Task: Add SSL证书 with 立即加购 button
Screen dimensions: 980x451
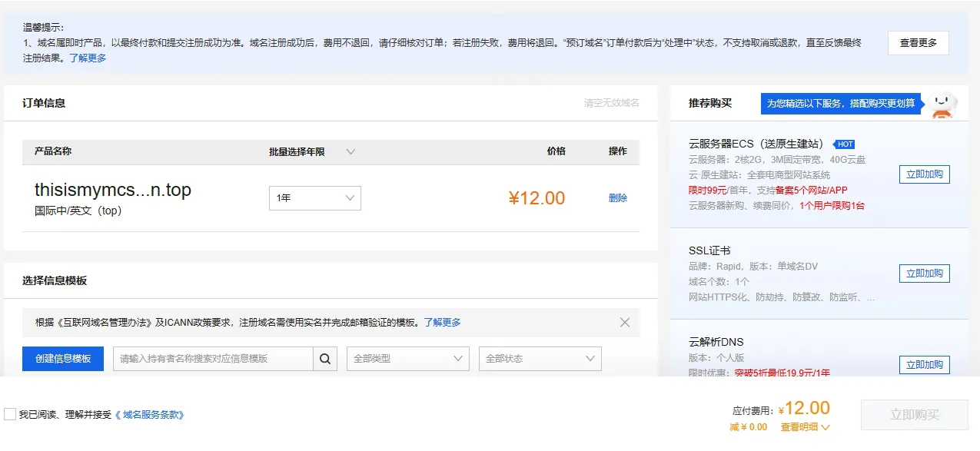Action: pos(924,274)
